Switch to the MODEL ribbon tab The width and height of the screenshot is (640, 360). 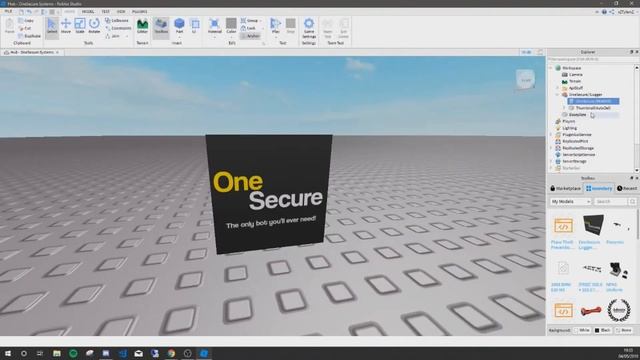[x=88, y=11]
